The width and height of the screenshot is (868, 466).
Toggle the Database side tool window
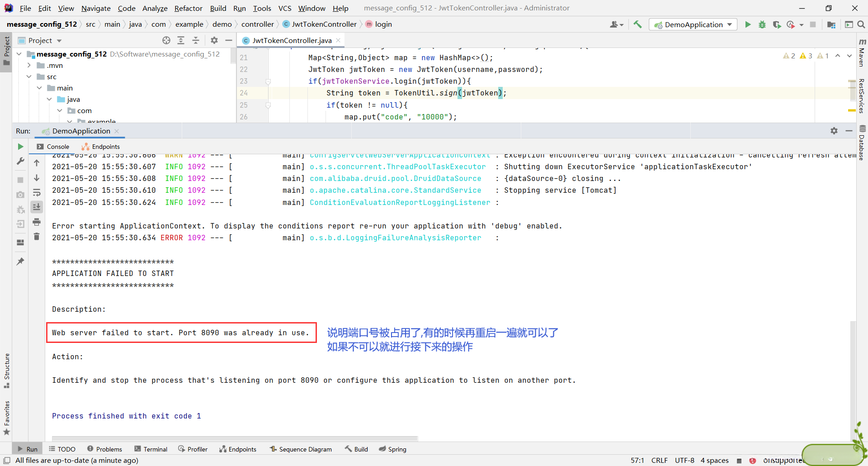click(x=862, y=142)
